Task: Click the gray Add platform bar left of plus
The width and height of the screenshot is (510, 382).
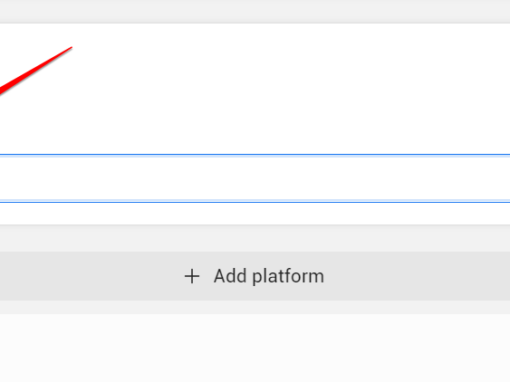Action: pyautogui.click(x=90, y=276)
